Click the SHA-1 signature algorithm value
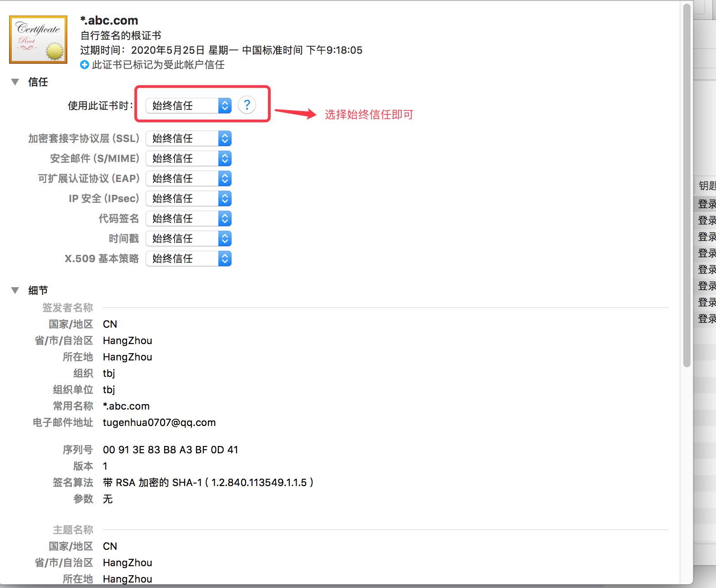 (x=208, y=482)
